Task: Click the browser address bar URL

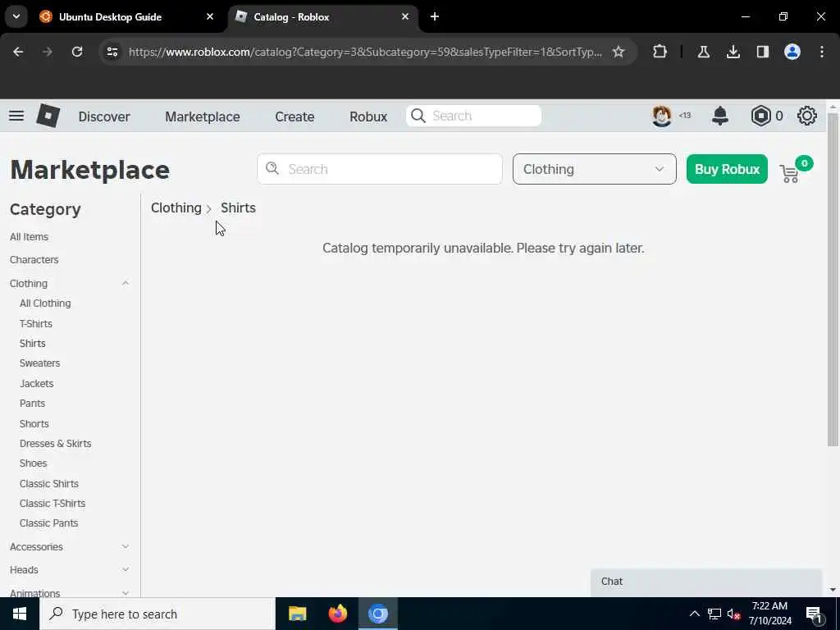Action: [365, 52]
